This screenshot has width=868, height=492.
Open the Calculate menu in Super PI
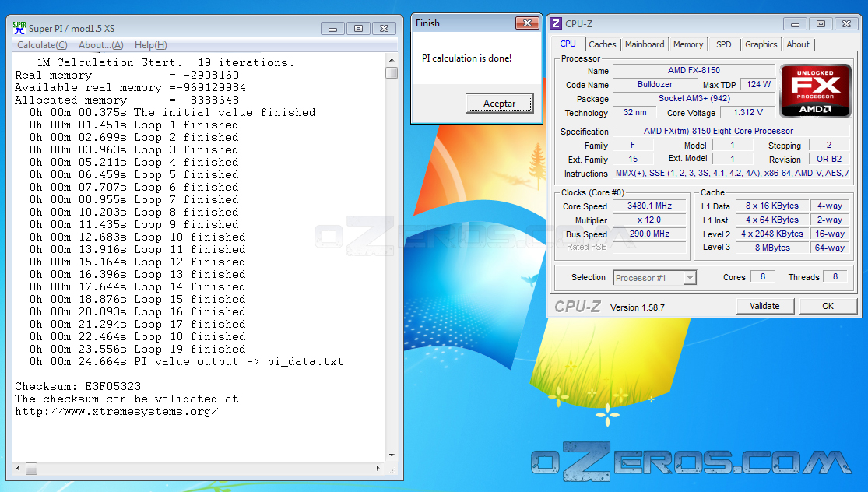pos(42,45)
